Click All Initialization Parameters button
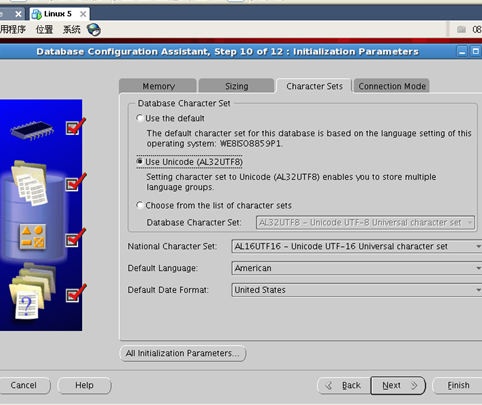 (183, 353)
